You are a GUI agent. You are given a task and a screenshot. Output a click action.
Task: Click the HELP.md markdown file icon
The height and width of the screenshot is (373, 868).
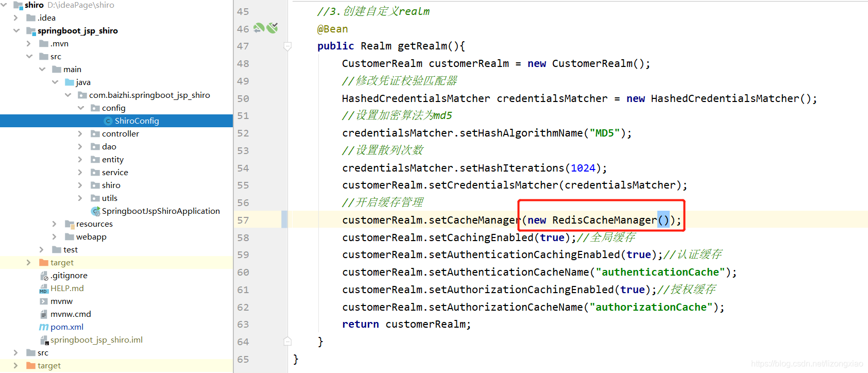pyautogui.click(x=44, y=289)
